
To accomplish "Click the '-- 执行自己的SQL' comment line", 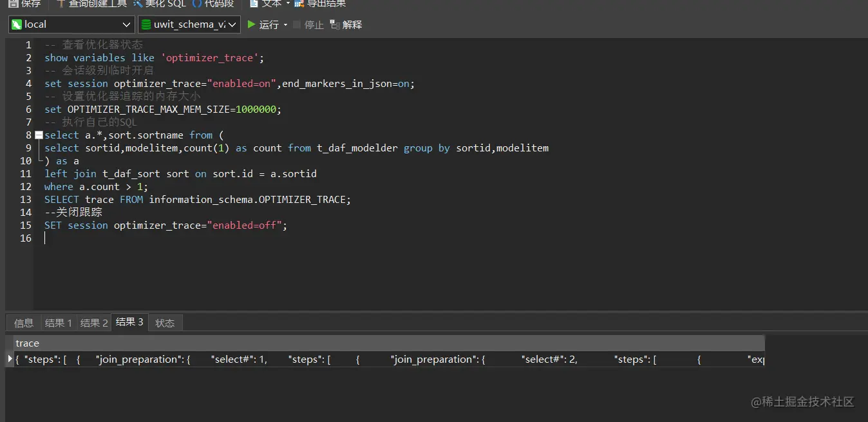I will coord(91,122).
